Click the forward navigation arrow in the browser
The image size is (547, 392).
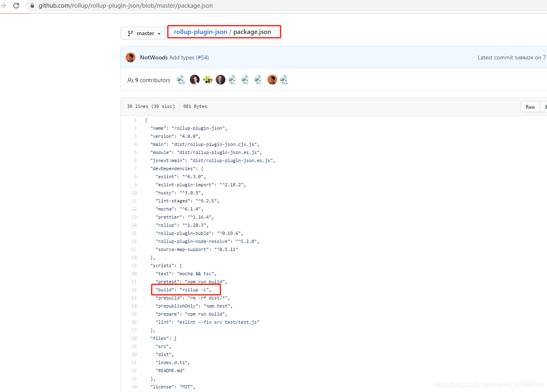[x=3, y=6]
